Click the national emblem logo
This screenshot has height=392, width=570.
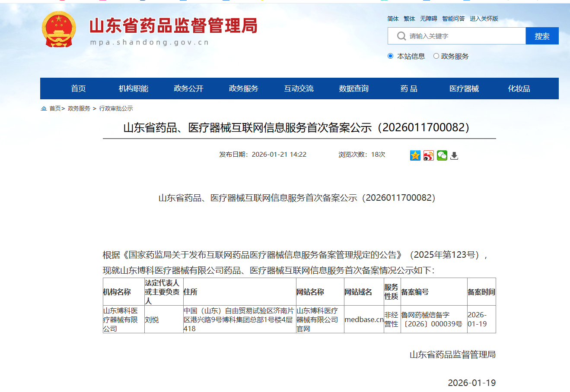[x=59, y=29]
